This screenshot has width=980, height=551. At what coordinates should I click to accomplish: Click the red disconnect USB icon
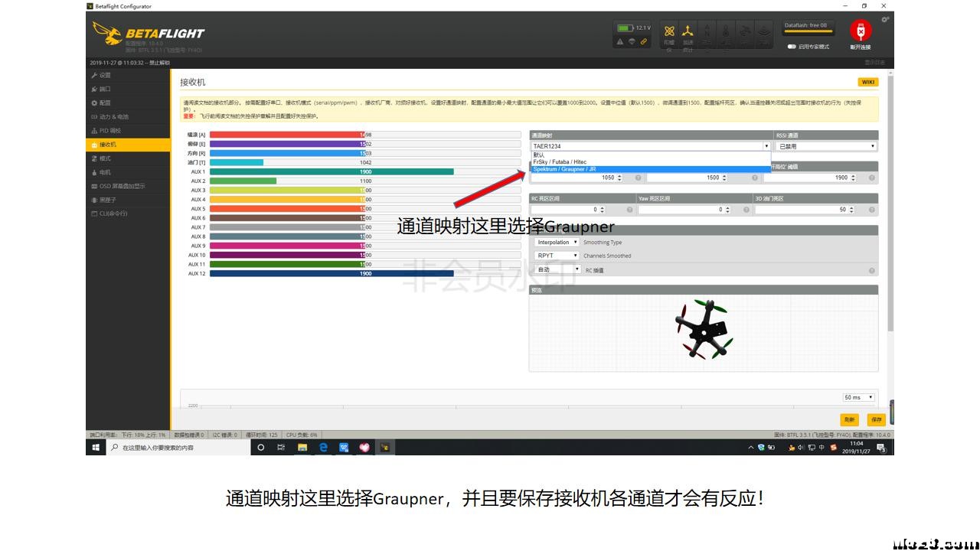[x=861, y=31]
